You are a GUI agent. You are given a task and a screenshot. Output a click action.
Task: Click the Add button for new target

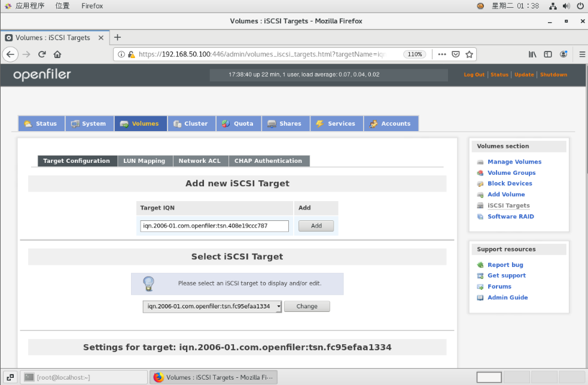tap(316, 226)
